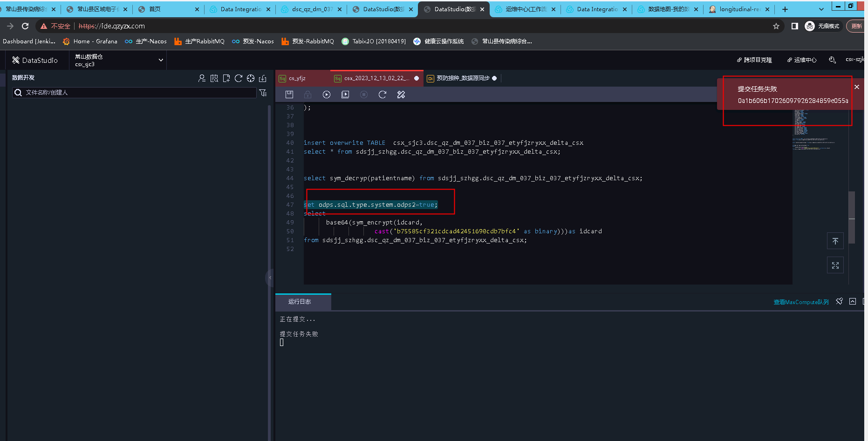Click the lock edit icon in toolbar
Screen dimensions: 868x441
click(x=308, y=95)
